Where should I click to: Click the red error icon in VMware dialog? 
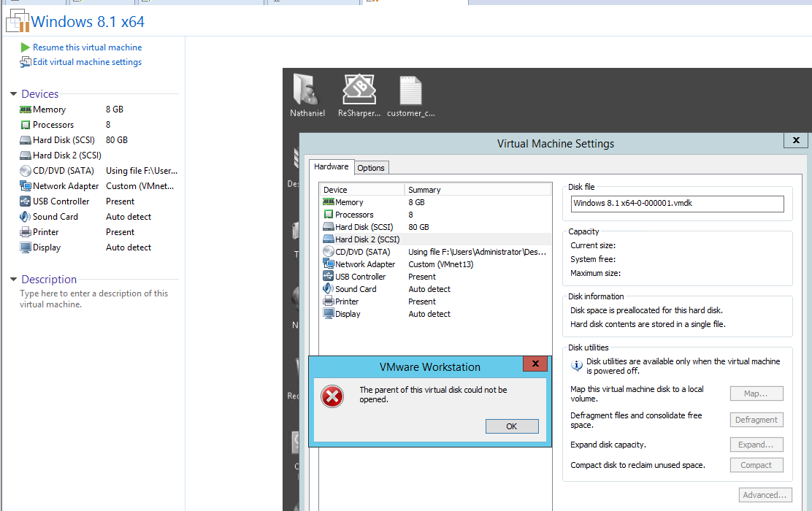332,396
